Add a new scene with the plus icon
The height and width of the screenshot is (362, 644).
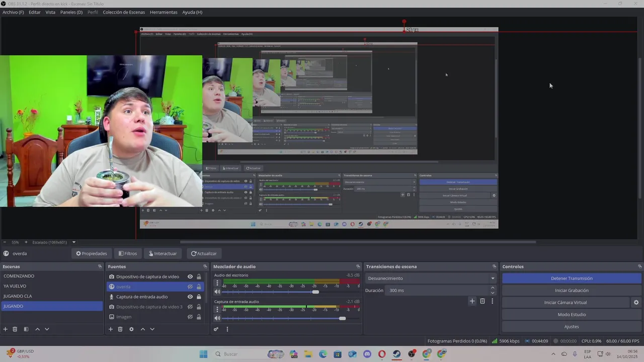[6, 329]
